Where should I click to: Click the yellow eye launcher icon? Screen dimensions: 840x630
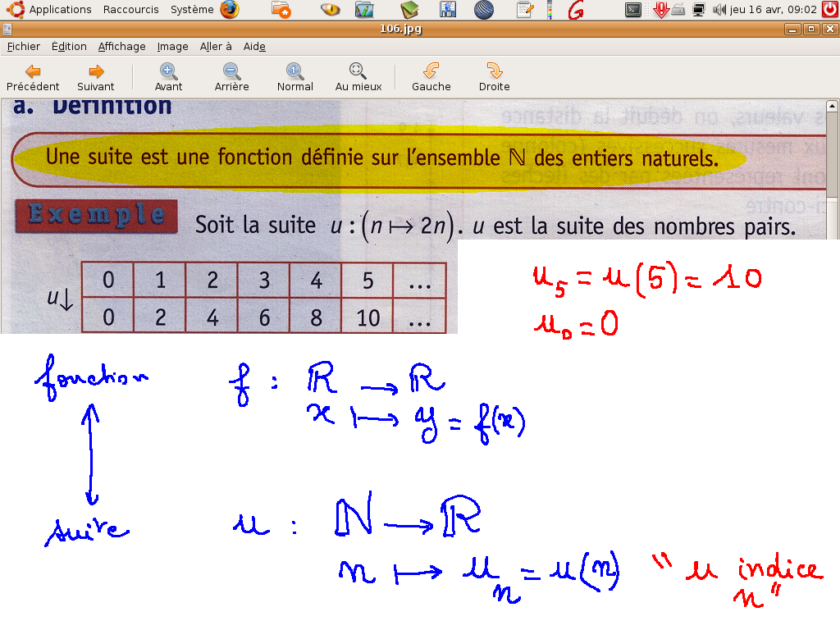tap(330, 10)
